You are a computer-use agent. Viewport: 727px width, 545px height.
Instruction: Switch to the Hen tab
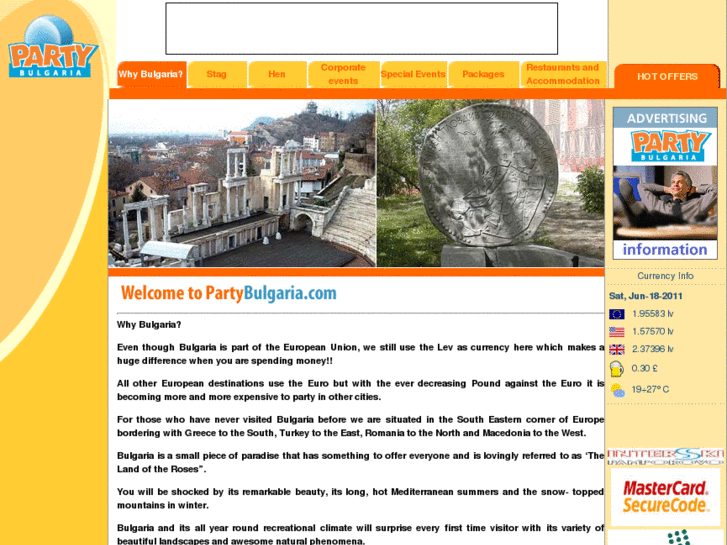coord(277,74)
